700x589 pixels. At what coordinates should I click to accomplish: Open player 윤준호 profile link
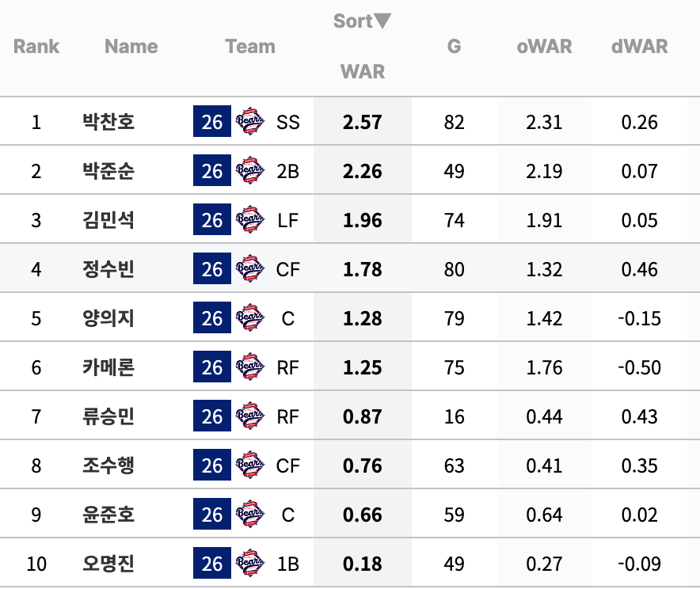(x=108, y=514)
